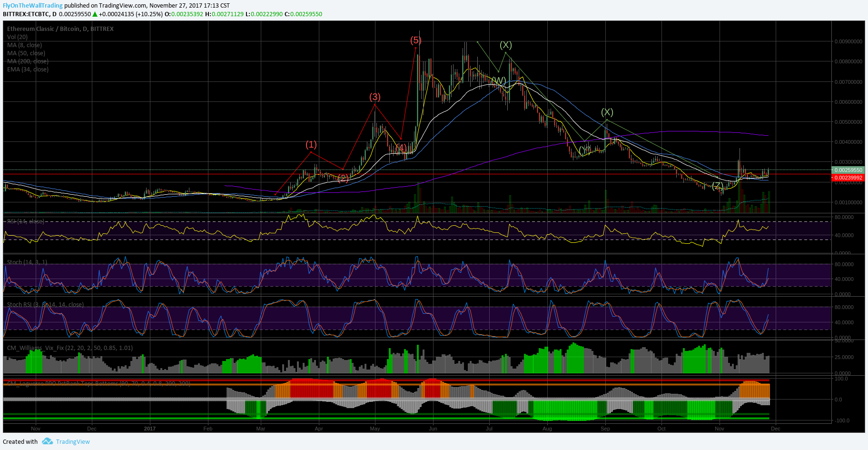
Task: Click the CM_Williams_Vix_Fix pane label
Action: tap(70, 348)
